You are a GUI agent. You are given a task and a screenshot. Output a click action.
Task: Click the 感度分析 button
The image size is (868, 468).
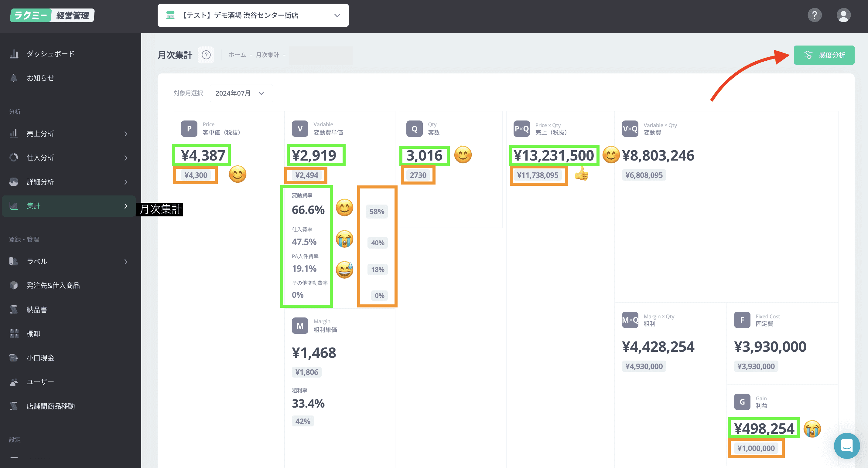click(824, 55)
